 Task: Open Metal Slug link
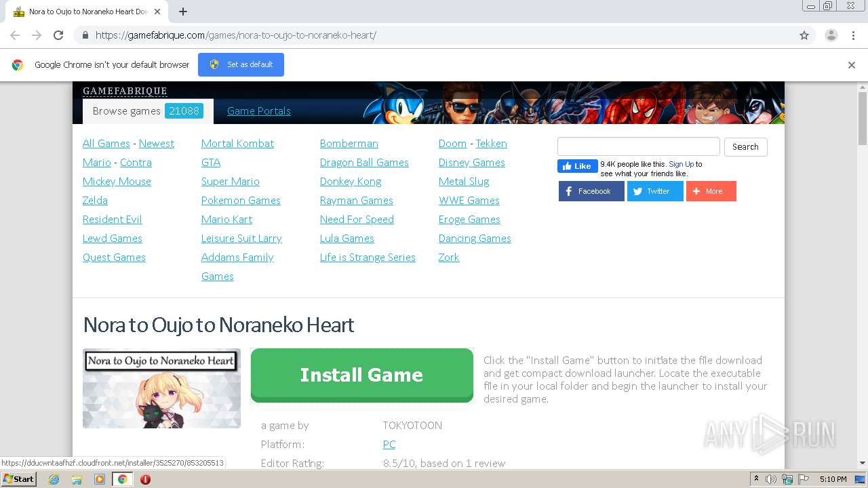464,182
